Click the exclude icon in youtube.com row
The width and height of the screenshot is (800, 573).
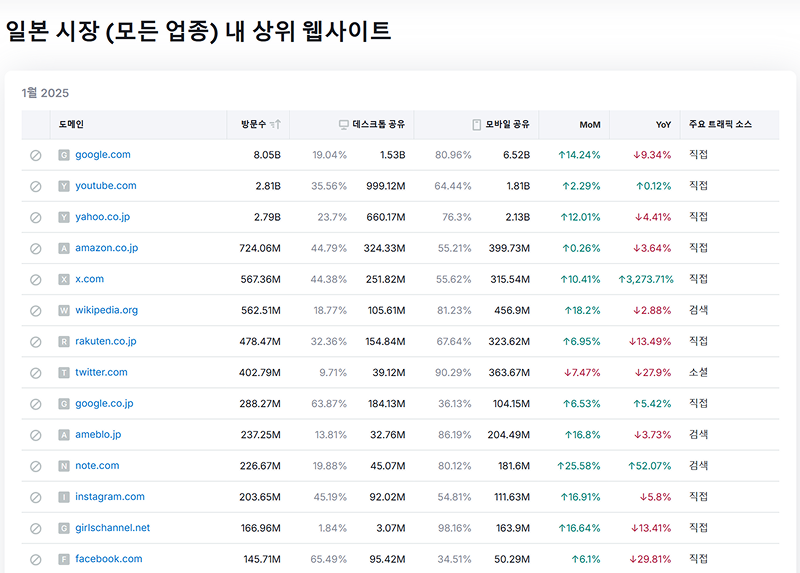click(35, 186)
